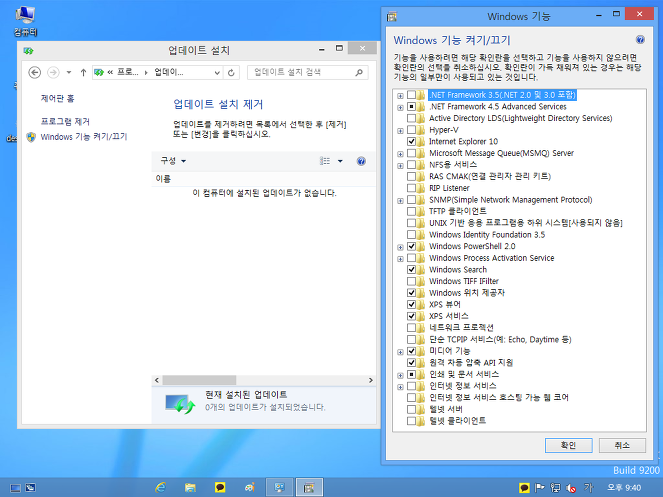
Task: Click the 가 IME language indicator
Action: coord(588,488)
